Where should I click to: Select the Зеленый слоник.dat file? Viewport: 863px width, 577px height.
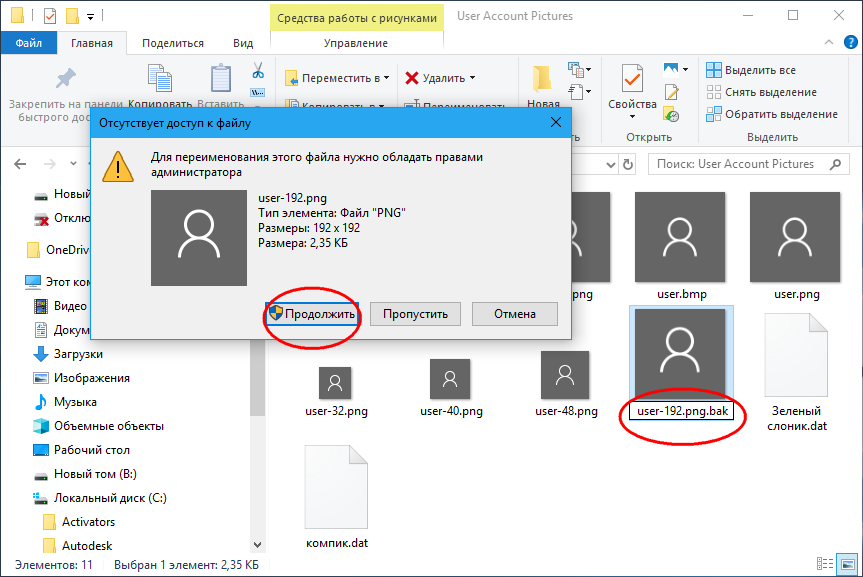point(796,372)
